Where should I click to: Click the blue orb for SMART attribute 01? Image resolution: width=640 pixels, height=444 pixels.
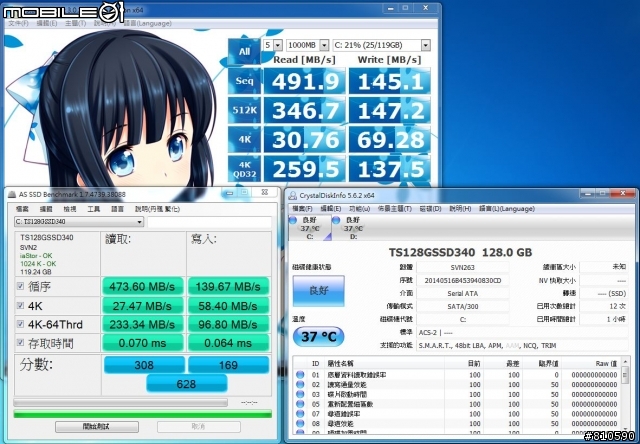[x=300, y=375]
